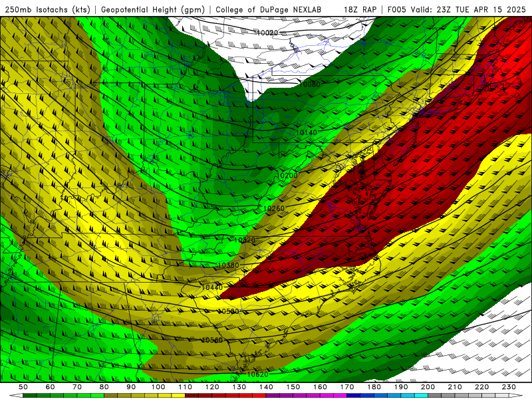Click the 10020 height contour label
532x399 pixels.
click(267, 33)
